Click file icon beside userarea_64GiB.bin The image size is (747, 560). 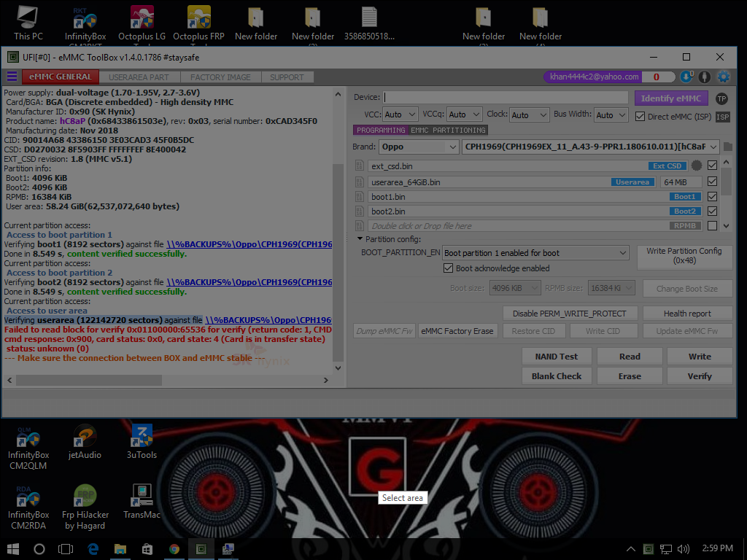[x=360, y=182]
